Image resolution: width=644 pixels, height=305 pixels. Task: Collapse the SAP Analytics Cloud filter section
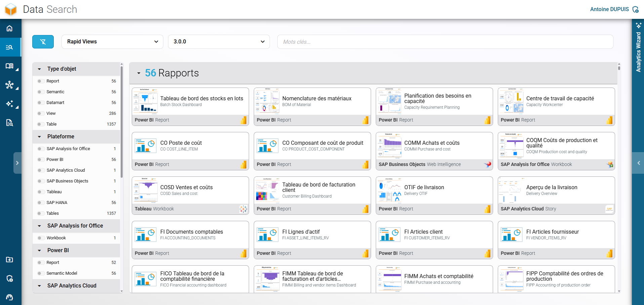point(39,286)
